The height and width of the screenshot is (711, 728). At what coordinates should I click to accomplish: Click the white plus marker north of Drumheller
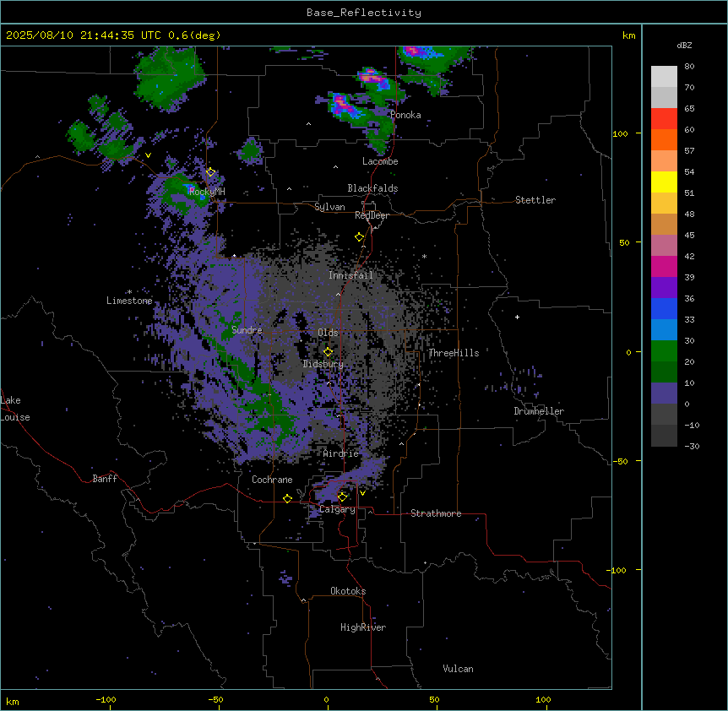[517, 317]
